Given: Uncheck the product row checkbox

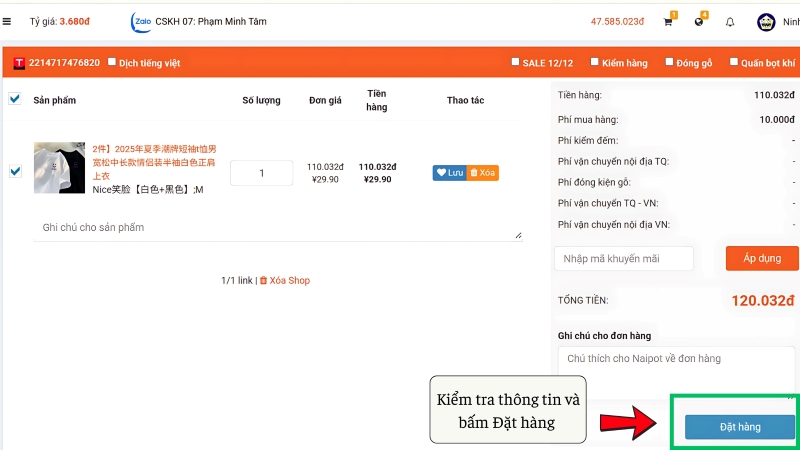Looking at the screenshot, I should [x=15, y=171].
